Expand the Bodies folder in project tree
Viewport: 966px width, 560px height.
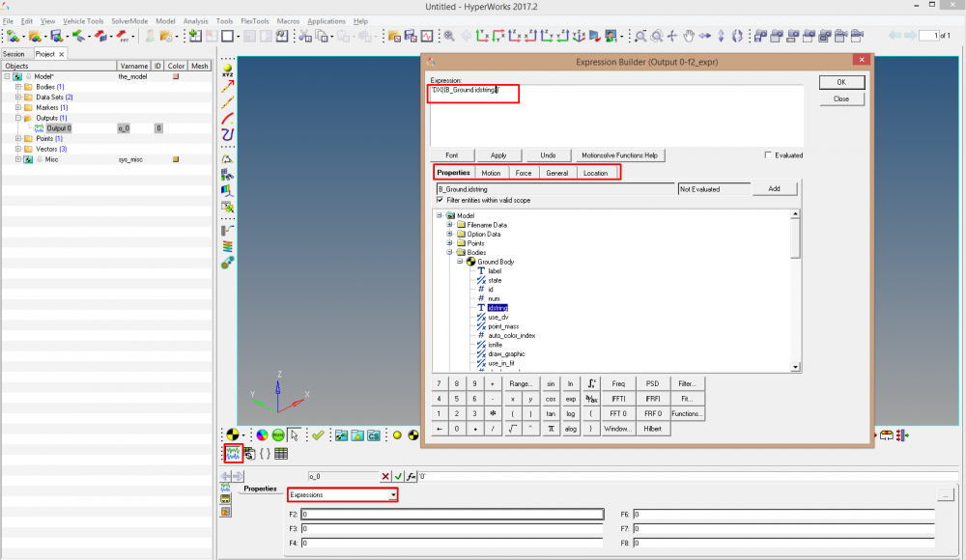18,87
